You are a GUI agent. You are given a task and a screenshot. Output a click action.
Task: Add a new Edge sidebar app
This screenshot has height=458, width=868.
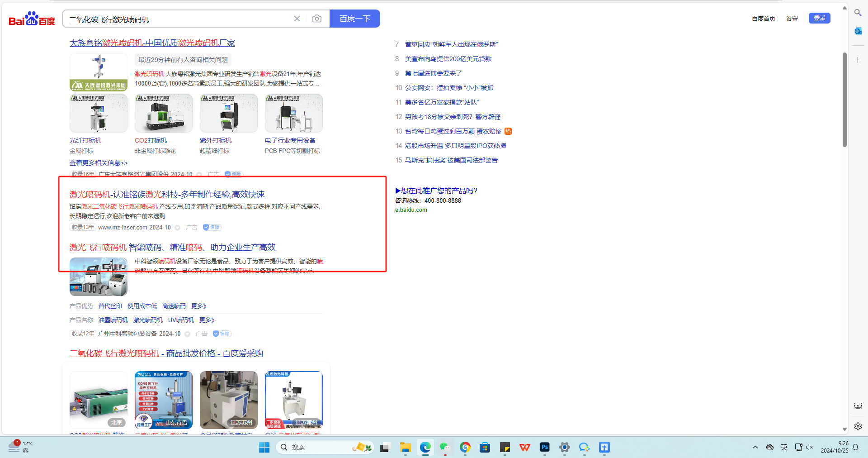(x=858, y=60)
